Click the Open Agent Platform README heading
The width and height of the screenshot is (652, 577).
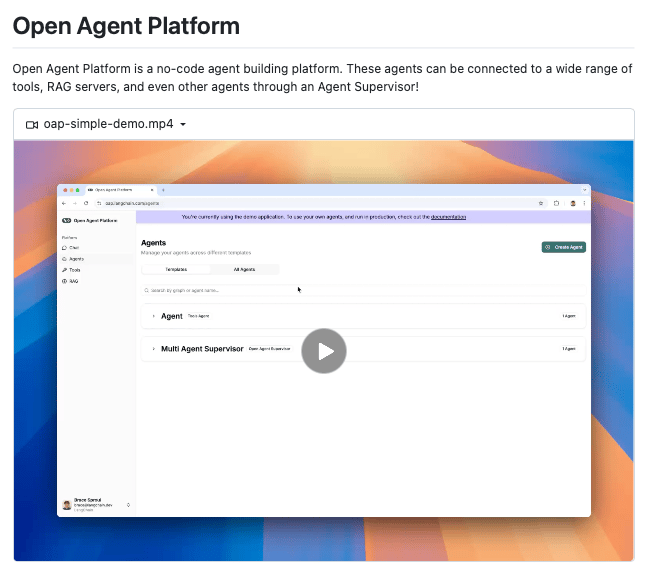coord(126,26)
